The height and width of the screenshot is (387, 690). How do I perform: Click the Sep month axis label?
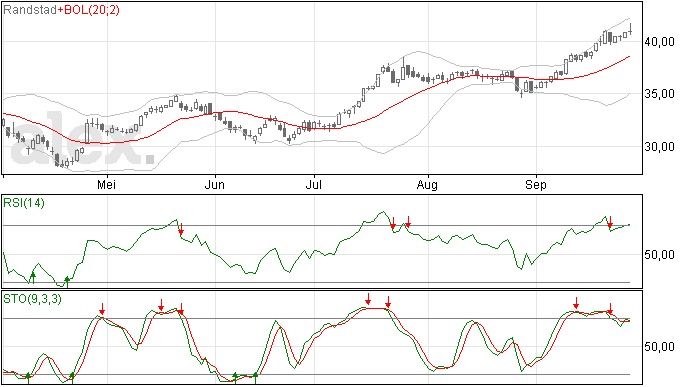(x=536, y=185)
